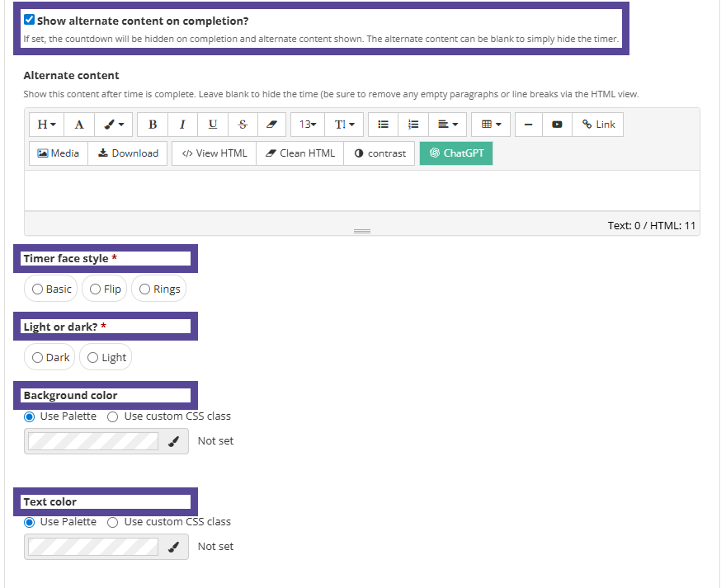The image size is (726, 588).
Task: Click the 'Text: 0 / HTML: 11' counter
Action: (x=652, y=225)
